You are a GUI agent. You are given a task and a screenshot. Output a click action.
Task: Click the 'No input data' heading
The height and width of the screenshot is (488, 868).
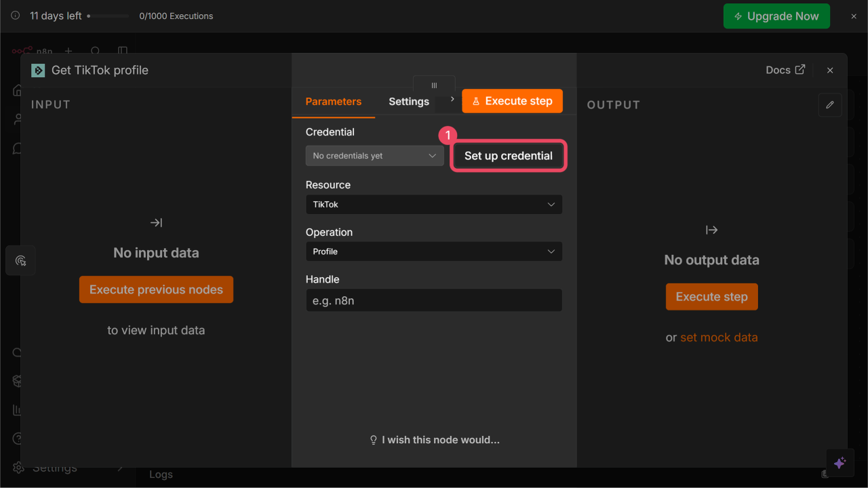[x=156, y=253]
